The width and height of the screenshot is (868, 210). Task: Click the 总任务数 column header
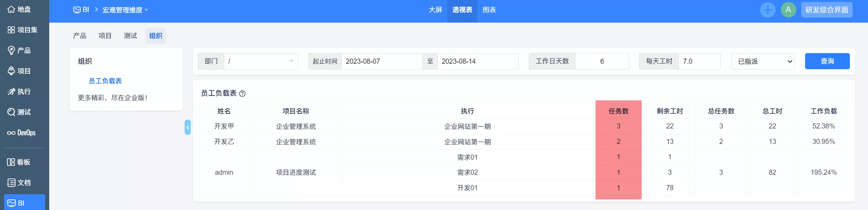[x=721, y=111]
